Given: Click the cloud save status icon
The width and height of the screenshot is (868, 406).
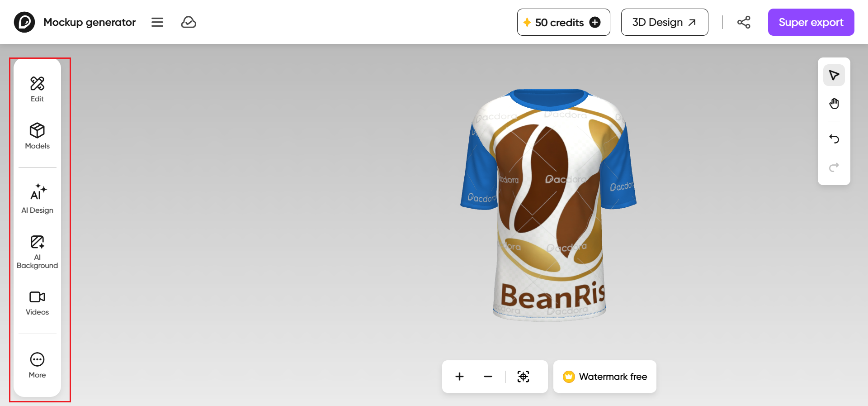Looking at the screenshot, I should click(189, 22).
